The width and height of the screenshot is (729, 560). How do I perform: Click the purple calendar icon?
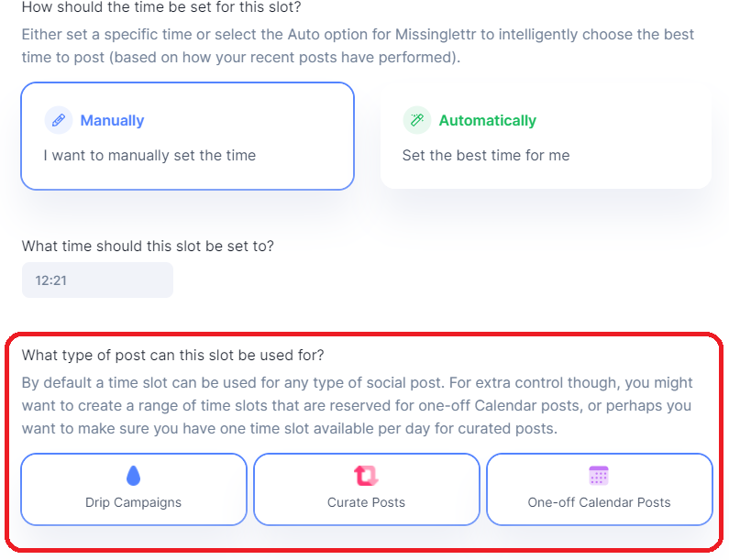[599, 476]
